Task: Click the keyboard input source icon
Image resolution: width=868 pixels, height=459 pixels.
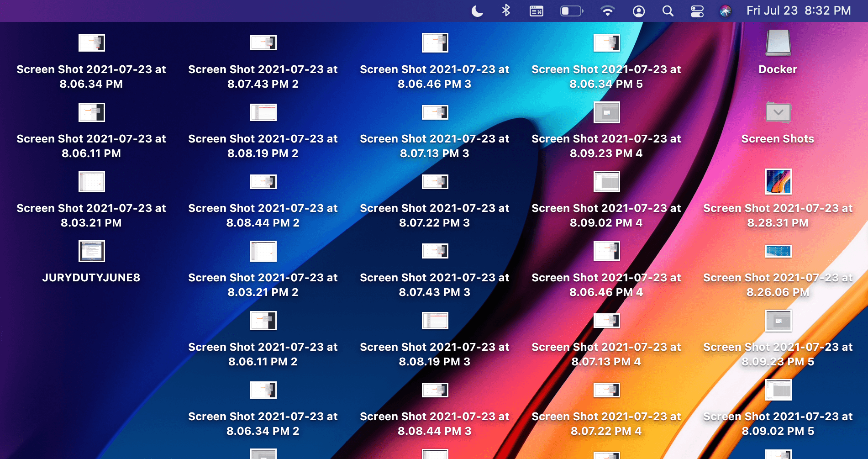Action: [536, 11]
